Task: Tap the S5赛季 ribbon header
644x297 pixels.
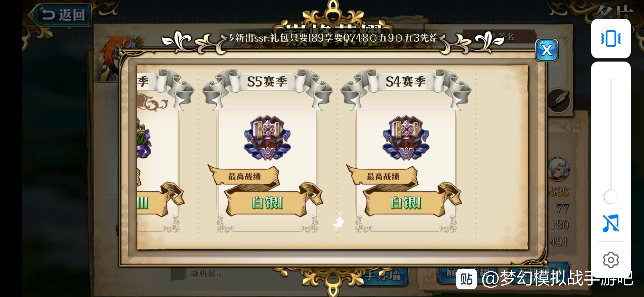Action: click(x=267, y=82)
